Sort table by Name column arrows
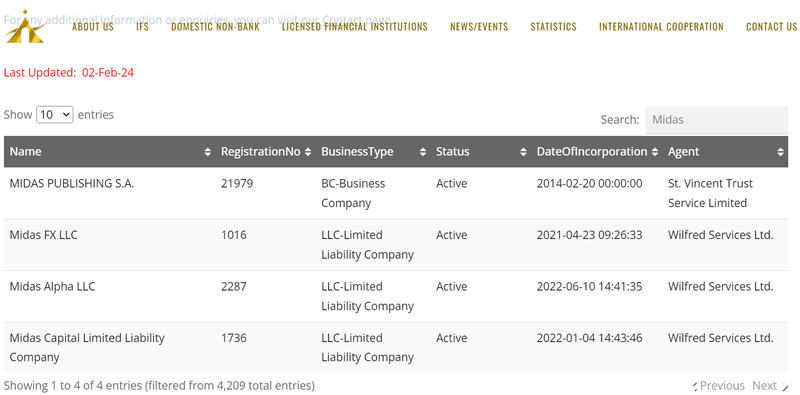 click(207, 152)
